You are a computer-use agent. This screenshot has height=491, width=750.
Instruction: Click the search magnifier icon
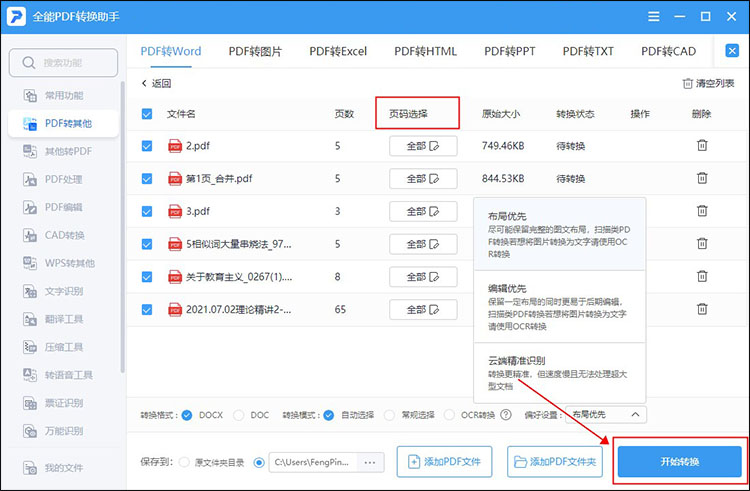(29, 63)
